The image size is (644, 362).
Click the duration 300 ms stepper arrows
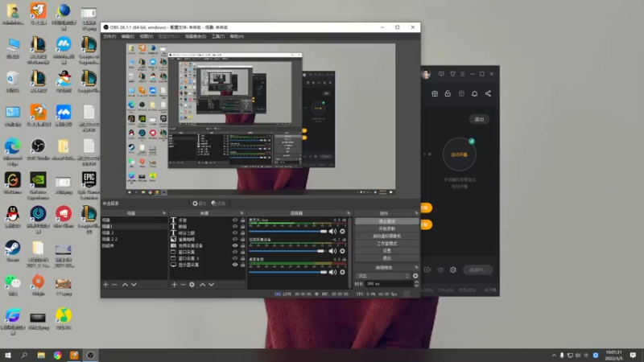coord(416,284)
